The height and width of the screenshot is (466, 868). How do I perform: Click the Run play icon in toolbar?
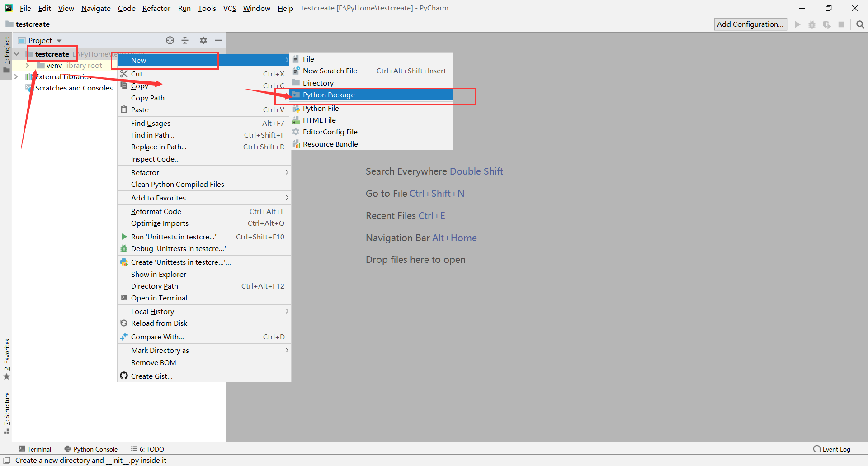[x=798, y=24]
